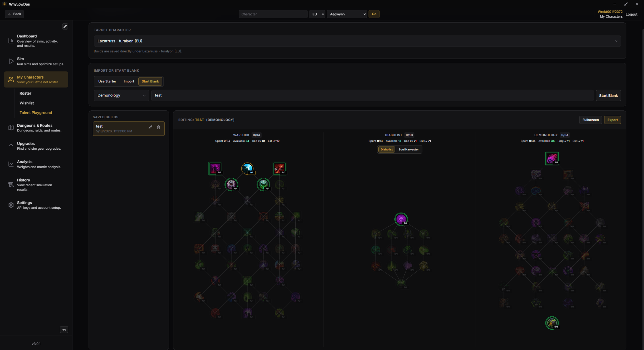Select the Start Blank tab
644x350 pixels.
coord(150,81)
